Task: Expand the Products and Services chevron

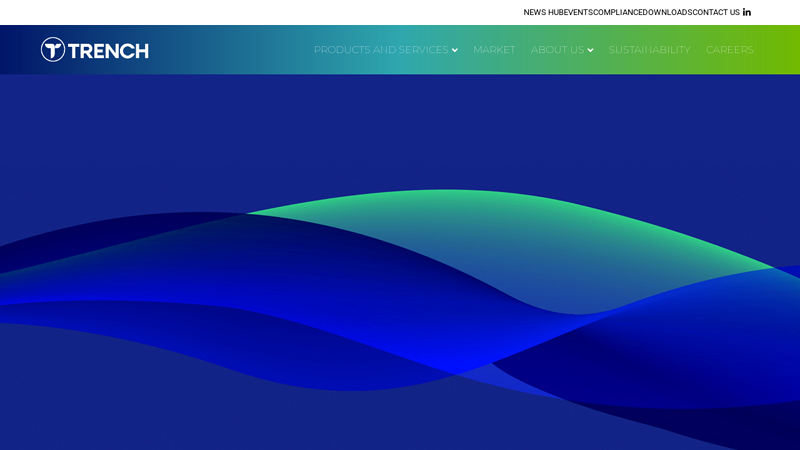Action: 455,50
